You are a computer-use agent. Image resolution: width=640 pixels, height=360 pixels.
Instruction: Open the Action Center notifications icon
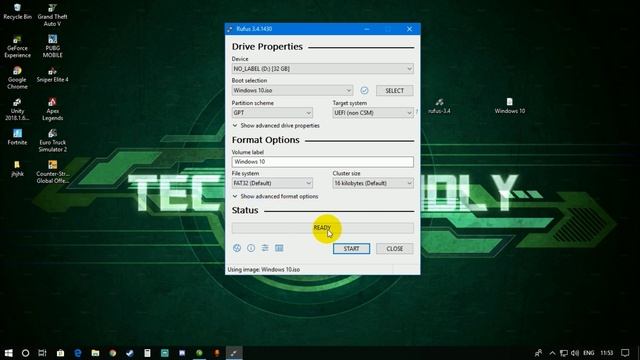coord(625,353)
